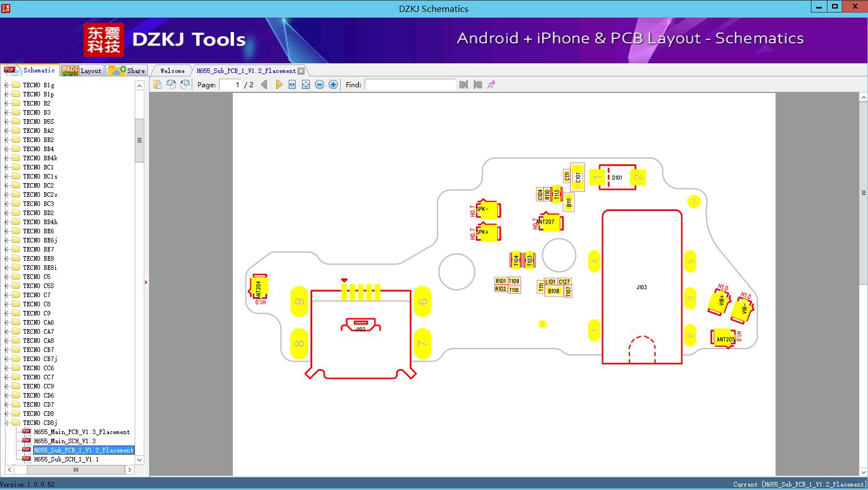Screen dimensions: 868x490
Task: Expand the TECNO BE6j folder
Action: tap(7, 240)
